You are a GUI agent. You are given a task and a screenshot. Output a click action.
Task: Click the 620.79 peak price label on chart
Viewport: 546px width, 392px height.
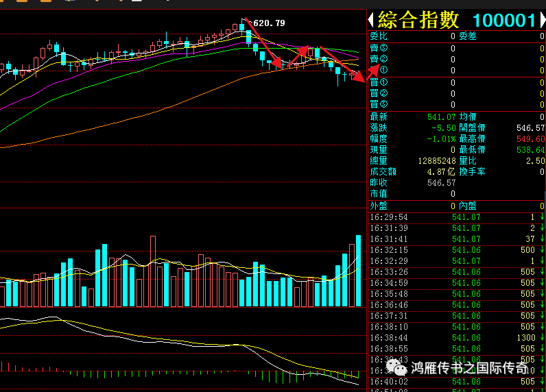(x=269, y=23)
